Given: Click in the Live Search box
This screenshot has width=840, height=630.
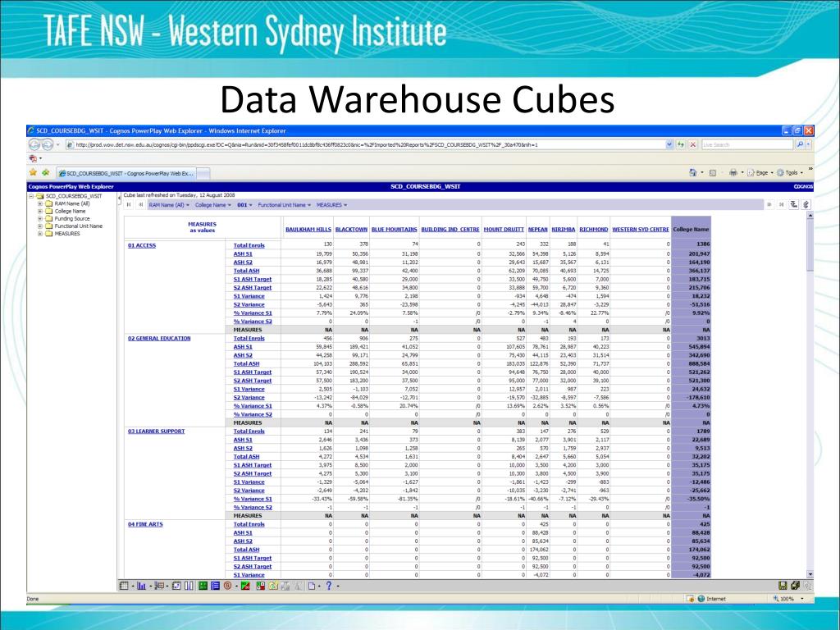Looking at the screenshot, I should (x=746, y=144).
